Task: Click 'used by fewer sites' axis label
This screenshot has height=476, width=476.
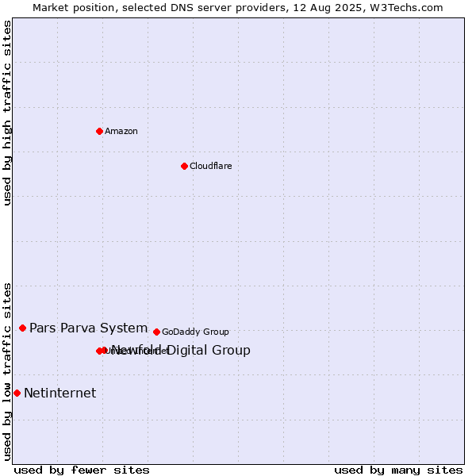Action: [x=82, y=470]
